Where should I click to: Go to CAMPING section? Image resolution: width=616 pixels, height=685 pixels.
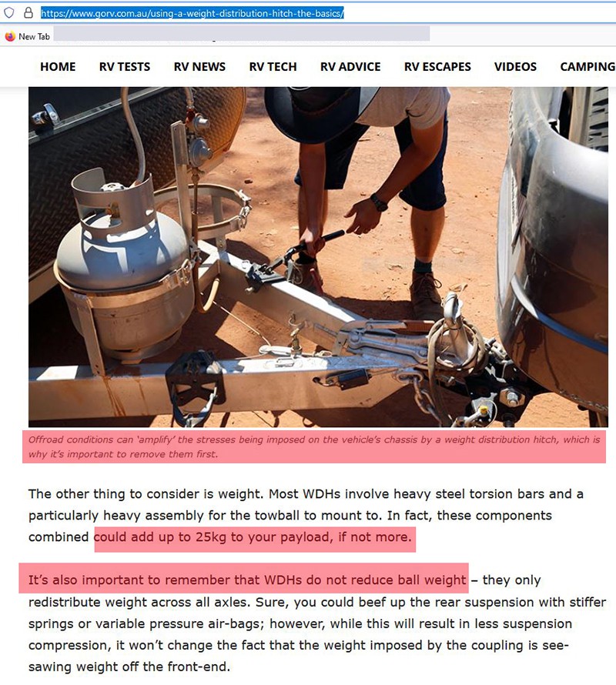[588, 67]
